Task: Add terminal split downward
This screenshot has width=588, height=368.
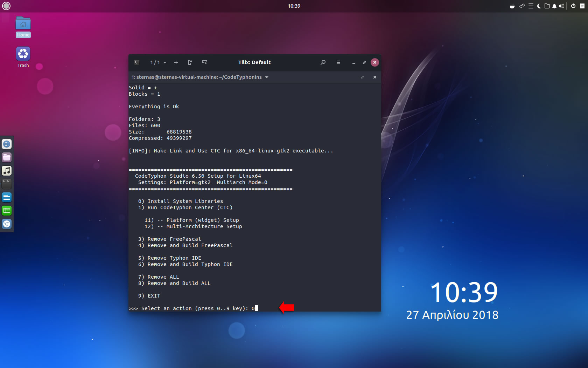Action: [205, 62]
